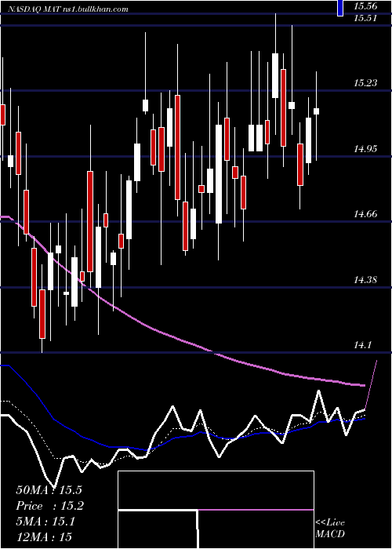Click the MACD inset chart box
Viewport: 392px width, 549px height.
(216, 510)
